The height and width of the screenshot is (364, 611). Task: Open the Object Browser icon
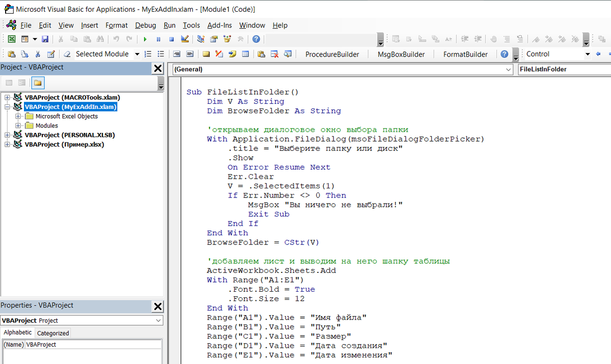tap(227, 39)
